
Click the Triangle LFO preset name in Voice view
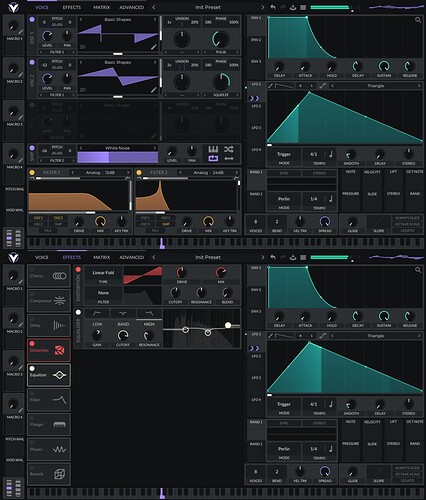376,86
